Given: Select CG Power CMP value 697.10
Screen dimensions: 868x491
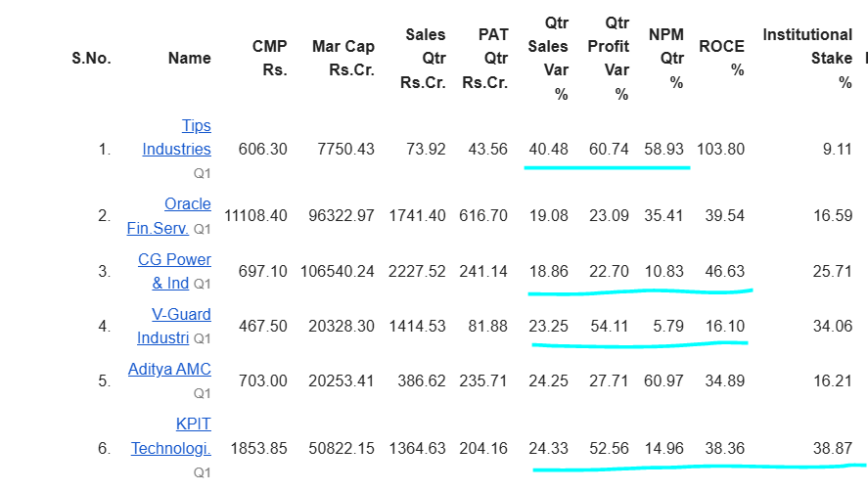Looking at the screenshot, I should [262, 272].
